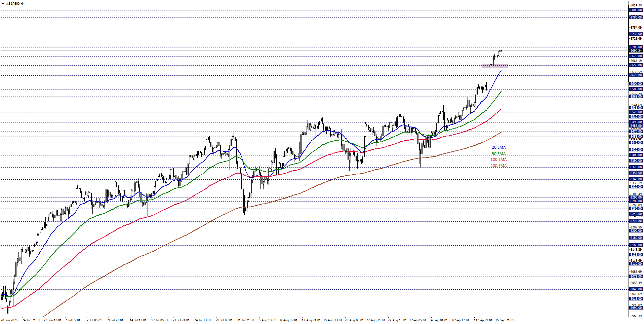
Task: Click the 6600.00 level price label
Action: (x=636, y=84)
